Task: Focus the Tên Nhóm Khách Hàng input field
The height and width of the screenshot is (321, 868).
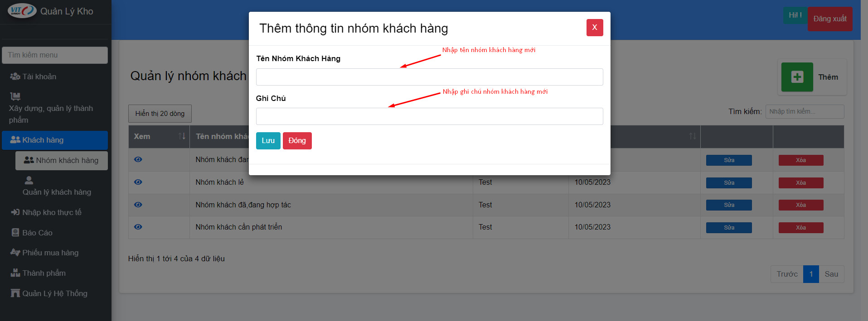Action: [x=430, y=77]
